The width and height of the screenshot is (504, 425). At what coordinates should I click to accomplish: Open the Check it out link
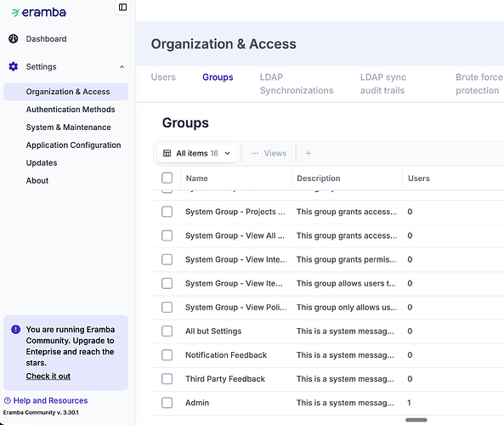click(48, 377)
